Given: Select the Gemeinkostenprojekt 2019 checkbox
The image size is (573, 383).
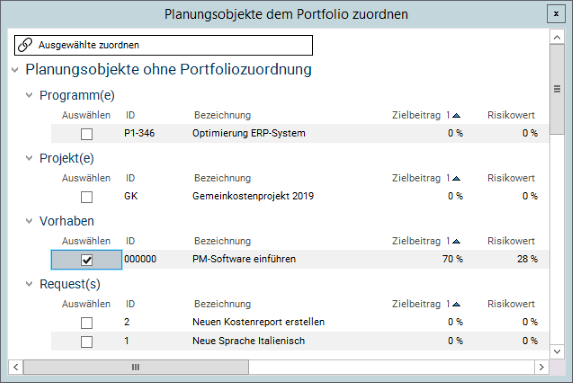Looking at the screenshot, I should click(x=87, y=197).
